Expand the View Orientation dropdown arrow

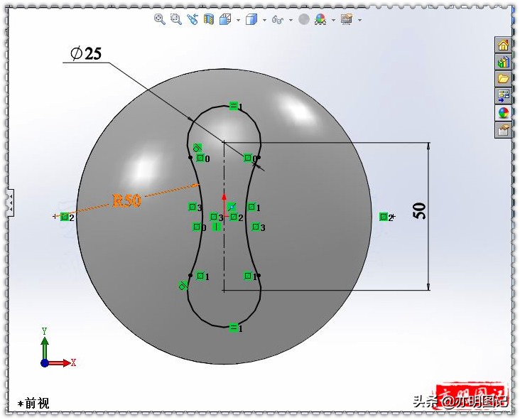238,20
